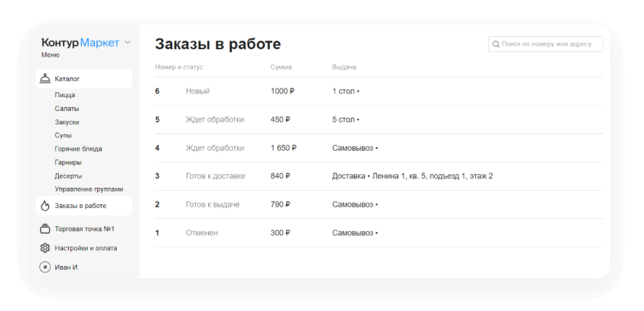Screen dimensions: 644x311
Task: Click the Иван И. user avatar icon
Action: [x=45, y=267]
